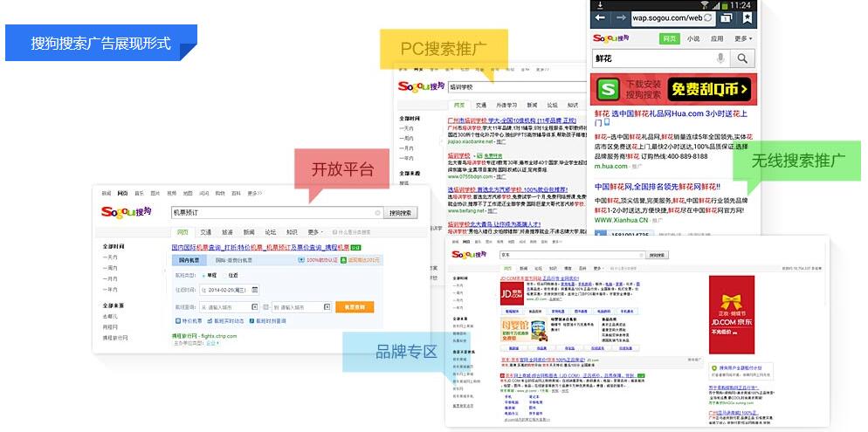The width and height of the screenshot is (868, 432).
Task: Click the 免费刮Q币 banner button
Action: point(709,89)
